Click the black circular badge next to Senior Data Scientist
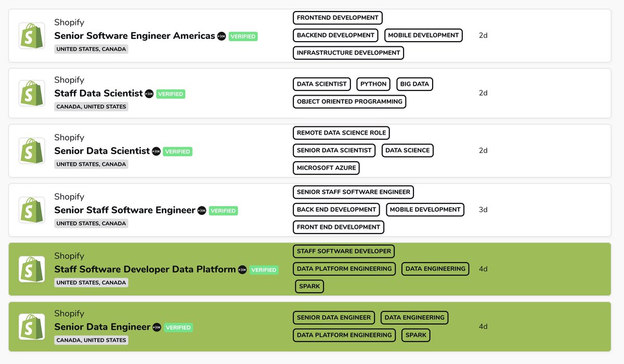624x364 pixels. (x=156, y=151)
